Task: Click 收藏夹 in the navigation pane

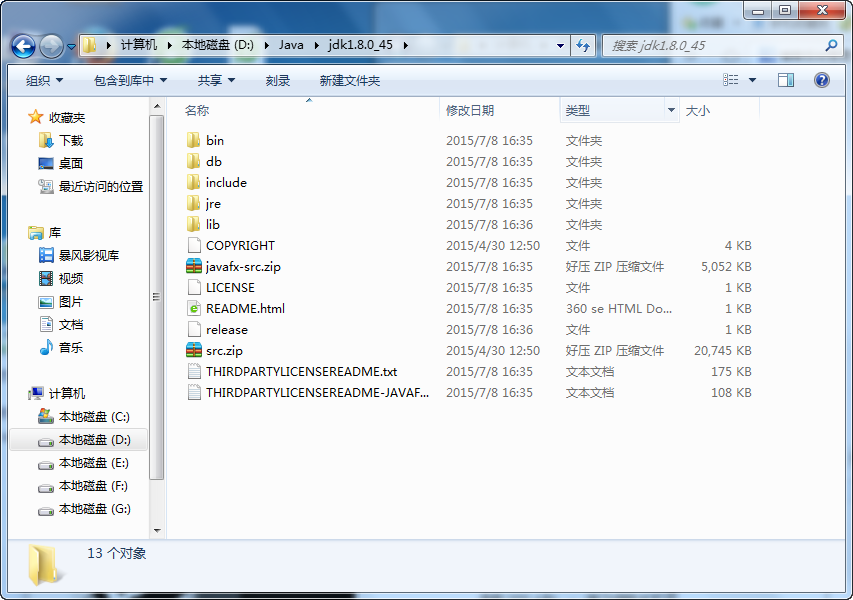Action: [x=67, y=117]
